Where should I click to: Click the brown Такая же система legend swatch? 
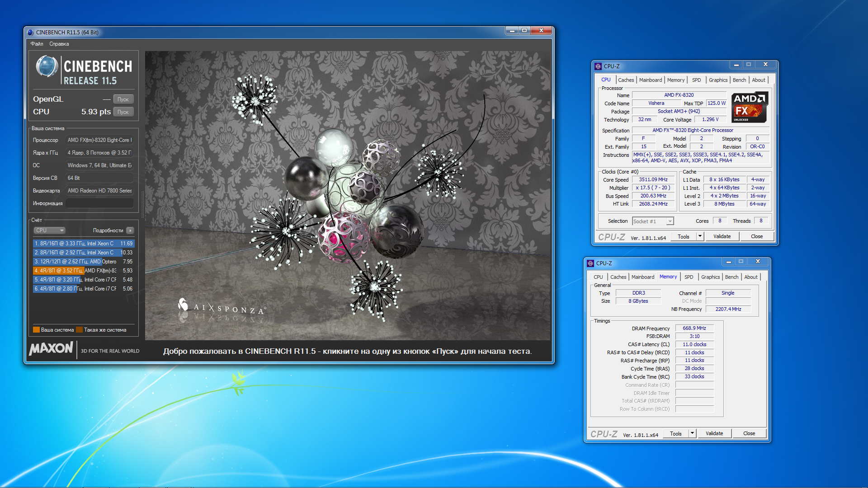click(x=79, y=330)
